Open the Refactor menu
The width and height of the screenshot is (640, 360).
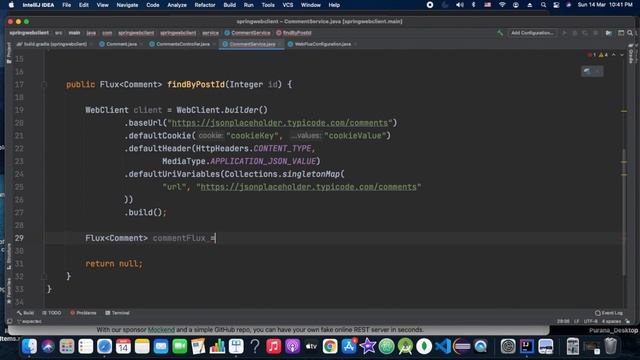tap(204, 5)
